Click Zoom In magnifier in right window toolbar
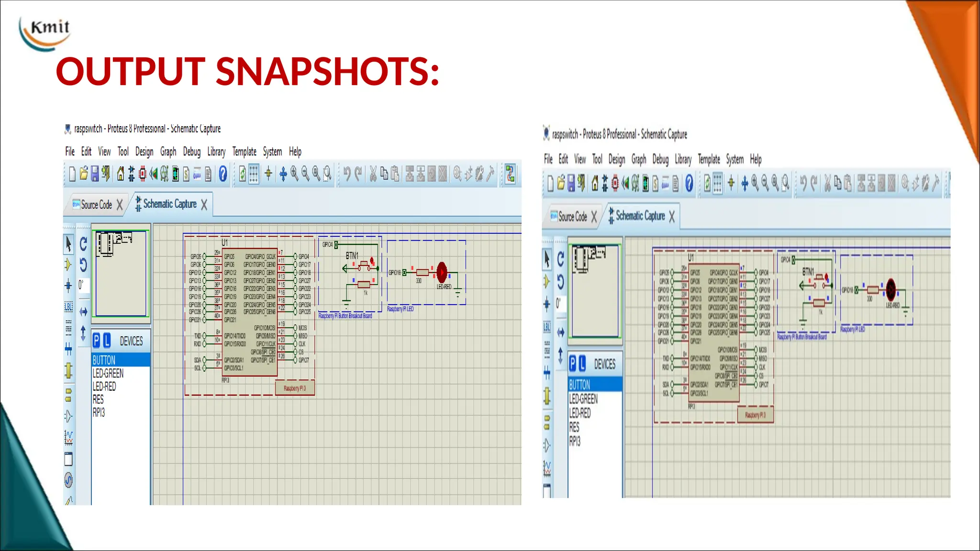Screen dimensions: 980x551 [x=755, y=183]
